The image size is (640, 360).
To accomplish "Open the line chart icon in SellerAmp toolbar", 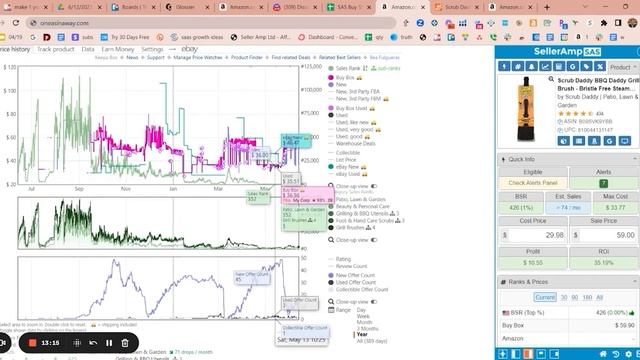I will pyautogui.click(x=545, y=67).
